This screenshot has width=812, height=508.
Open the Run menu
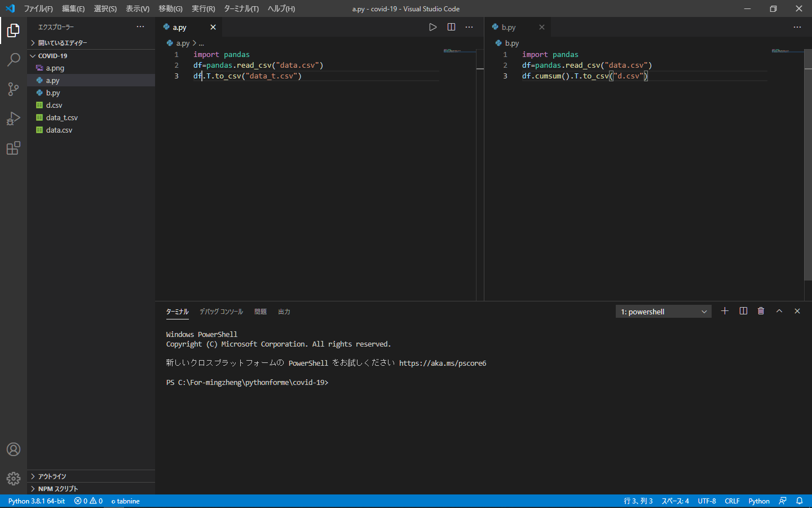(203, 8)
